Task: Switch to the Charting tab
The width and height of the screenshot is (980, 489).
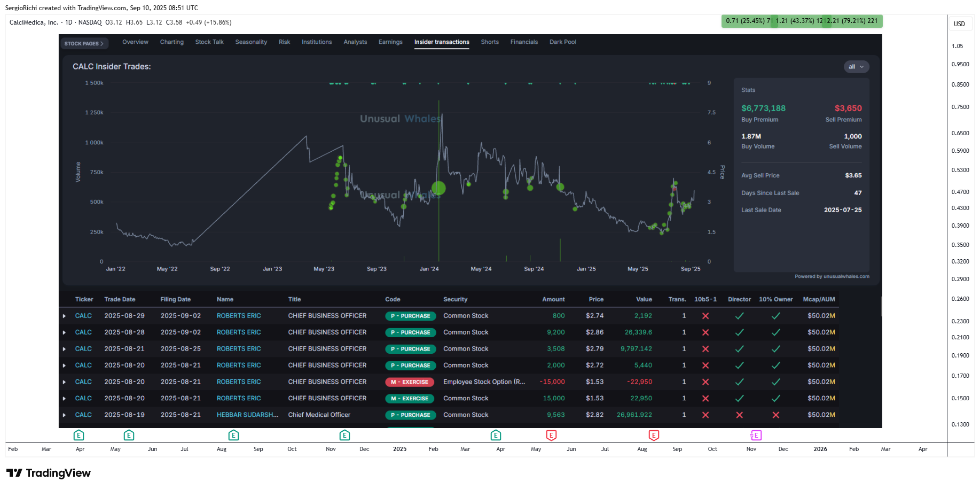Action: (172, 42)
